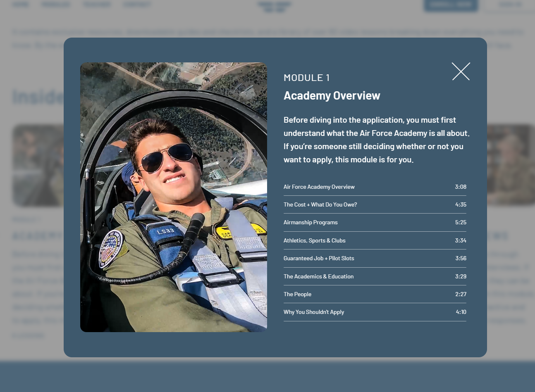Screen dimensions: 535x392
Task: Click the 3:34 duration value
Action: (x=461, y=240)
